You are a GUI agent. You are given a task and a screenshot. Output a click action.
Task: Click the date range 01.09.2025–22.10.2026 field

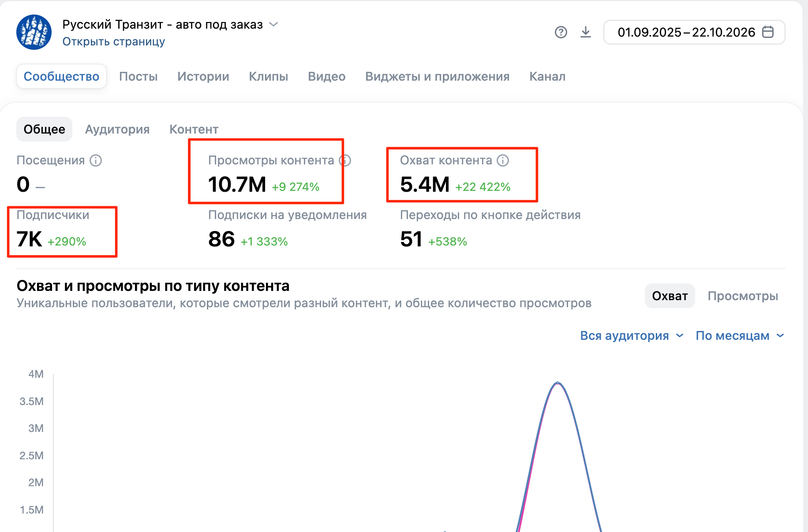click(x=694, y=32)
